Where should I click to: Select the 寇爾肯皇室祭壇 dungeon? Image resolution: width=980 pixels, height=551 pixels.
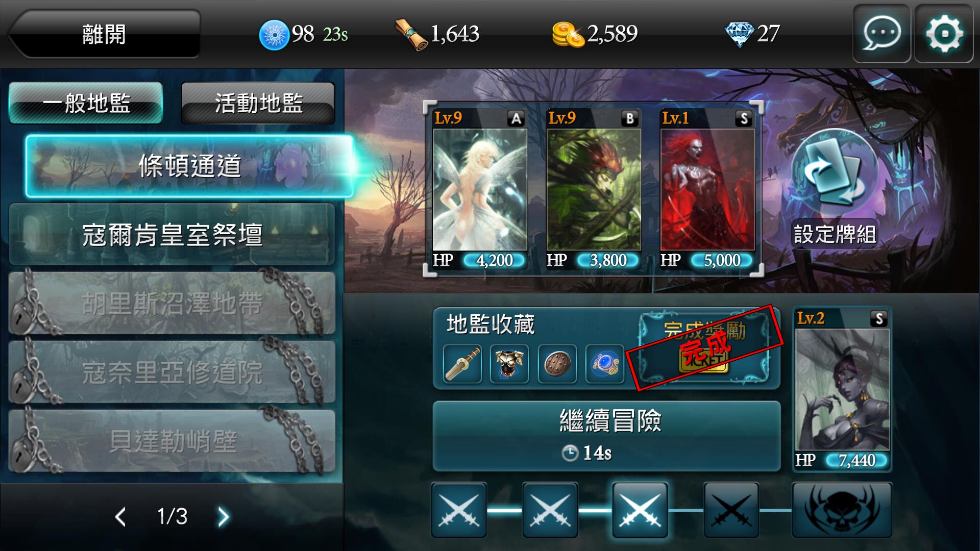pos(172,234)
